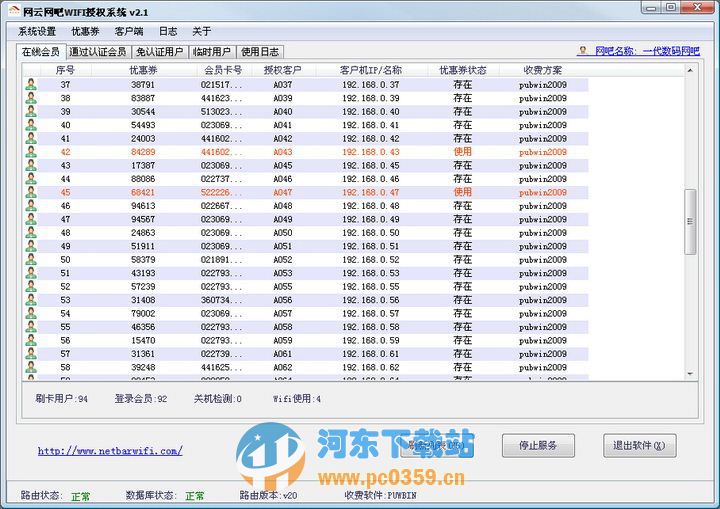720x509 pixels.
Task: Sort by the 会员卡号 column header
Action: pyautogui.click(x=223, y=70)
